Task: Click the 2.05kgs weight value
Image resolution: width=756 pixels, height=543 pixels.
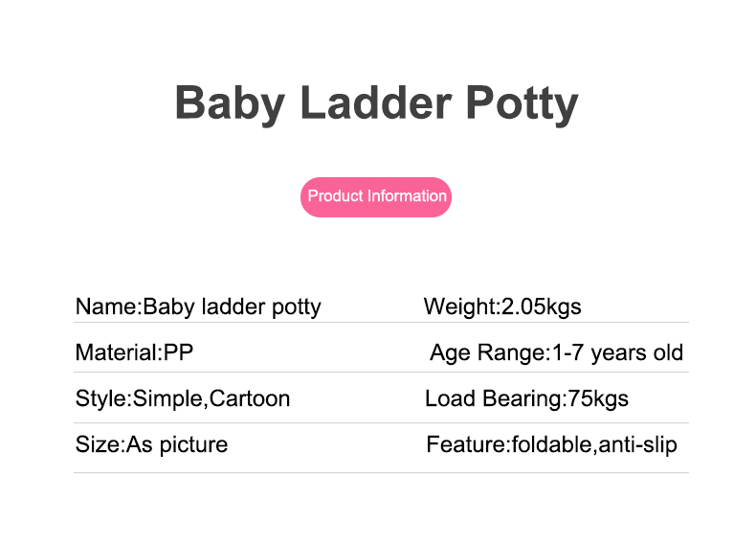Action: click(x=542, y=307)
